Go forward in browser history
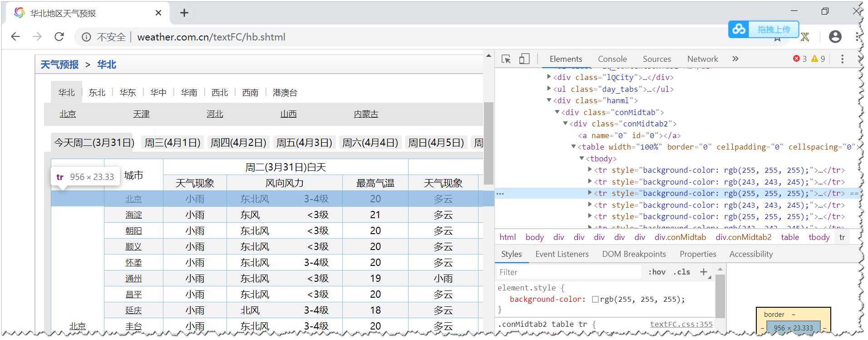 click(37, 37)
